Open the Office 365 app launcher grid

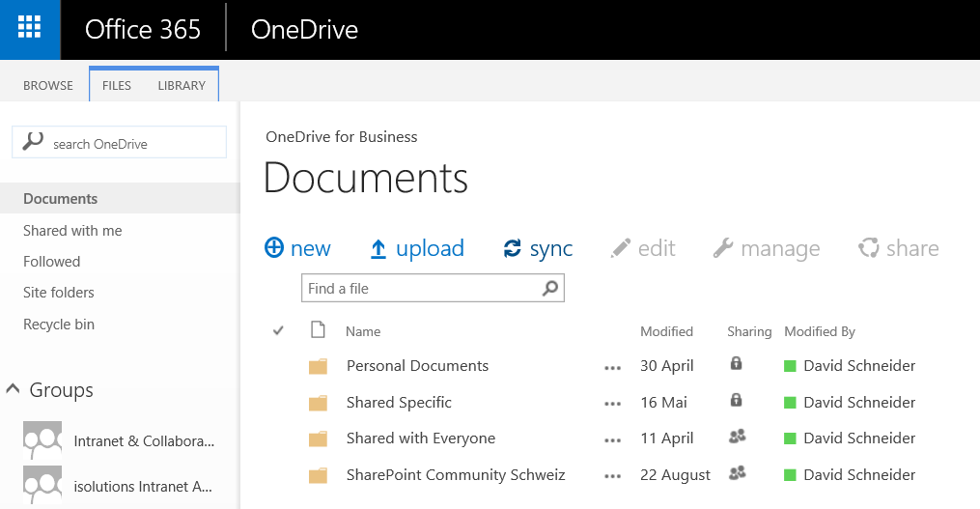(x=30, y=29)
